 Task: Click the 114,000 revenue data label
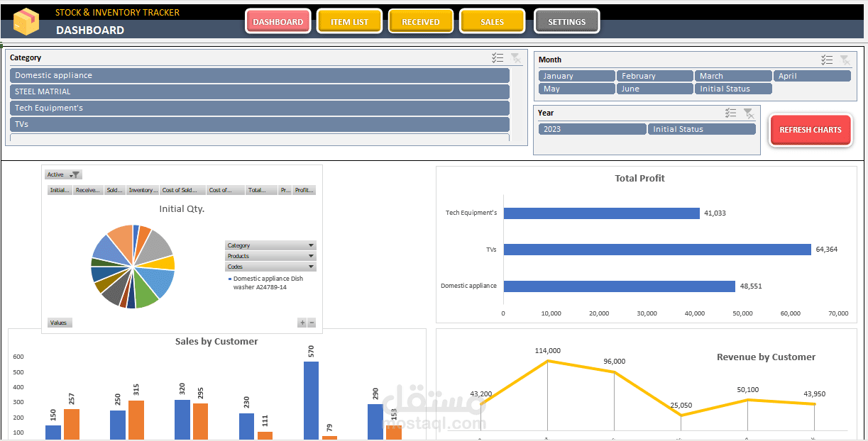pyautogui.click(x=547, y=351)
